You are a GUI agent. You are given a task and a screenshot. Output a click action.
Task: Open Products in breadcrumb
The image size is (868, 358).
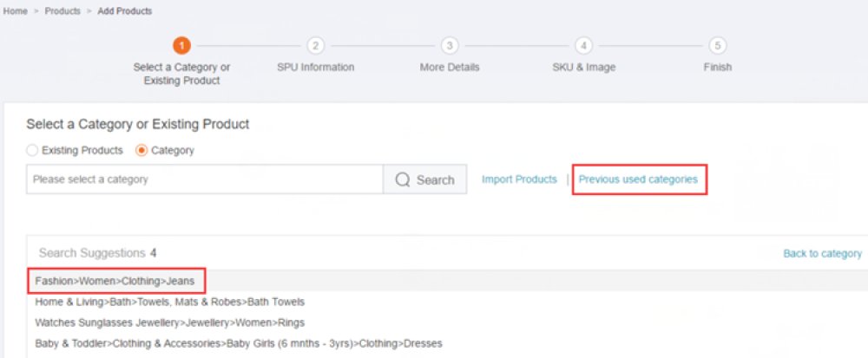coord(62,11)
